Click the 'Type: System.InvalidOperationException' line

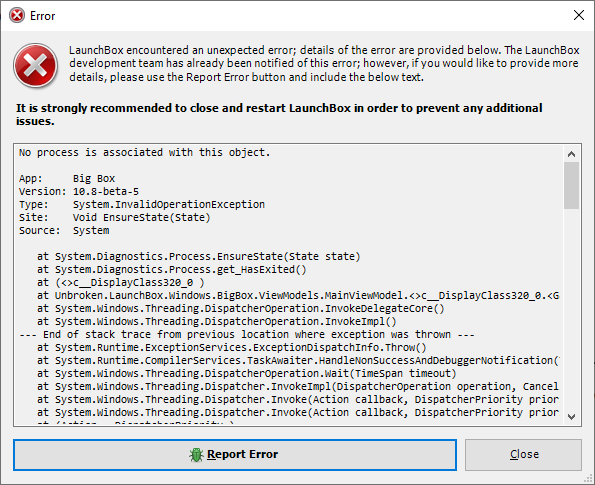(142, 205)
